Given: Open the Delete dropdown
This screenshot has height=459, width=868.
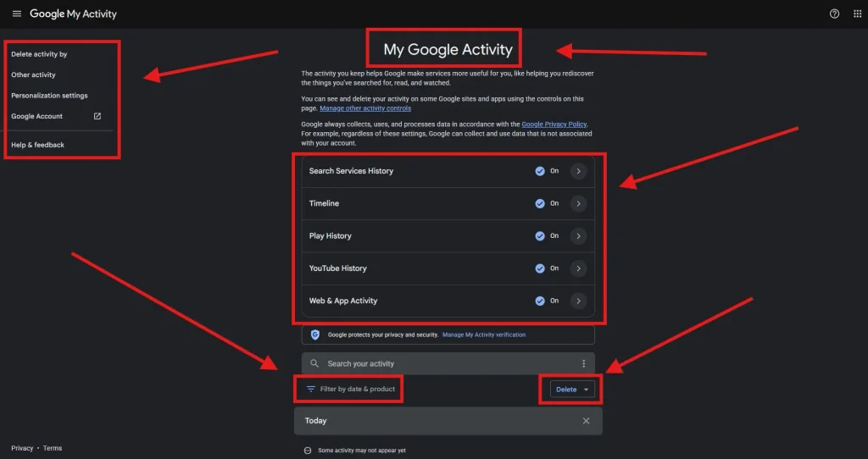Looking at the screenshot, I should tap(572, 390).
